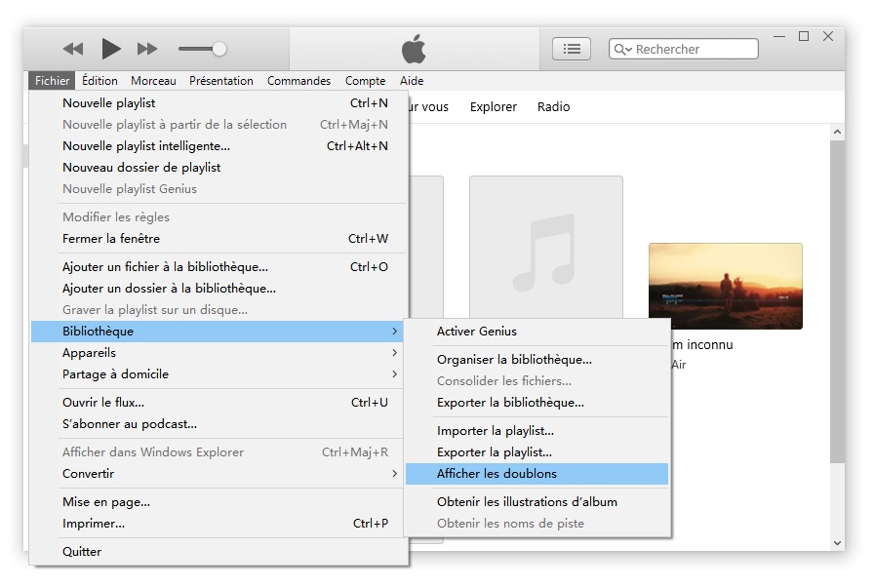Viewport: 874px width, 588px height.
Task: Choose Obtenir les illustrations d'album
Action: tap(536, 502)
